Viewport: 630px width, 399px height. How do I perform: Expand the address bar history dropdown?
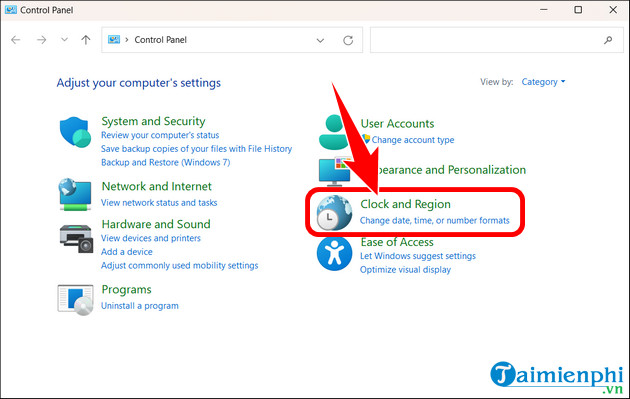point(320,40)
